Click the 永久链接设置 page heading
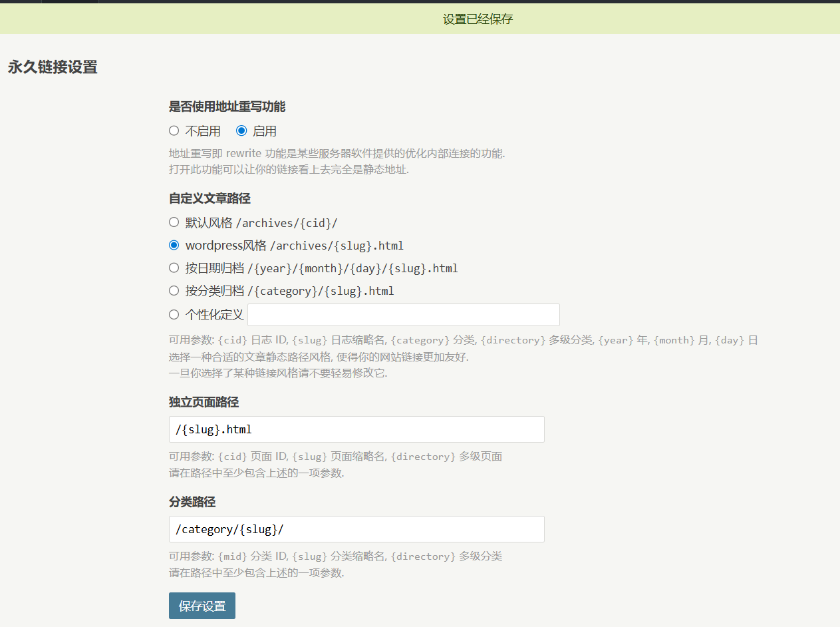Viewport: 840px width, 627px height. tap(53, 67)
